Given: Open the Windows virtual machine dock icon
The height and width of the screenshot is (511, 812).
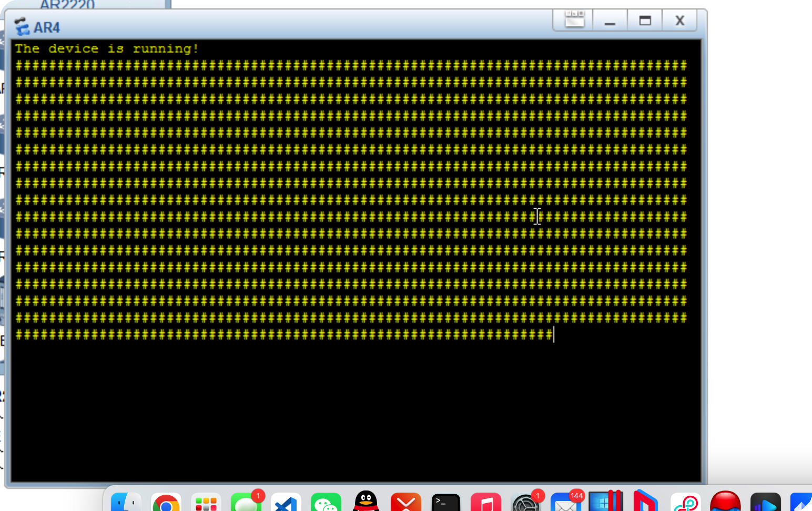Looking at the screenshot, I should [606, 502].
